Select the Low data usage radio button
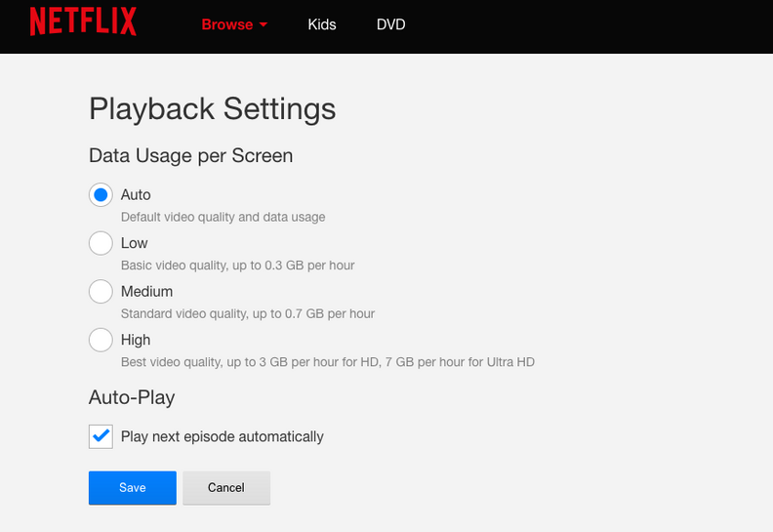Viewport: 773px width, 532px height. click(101, 243)
